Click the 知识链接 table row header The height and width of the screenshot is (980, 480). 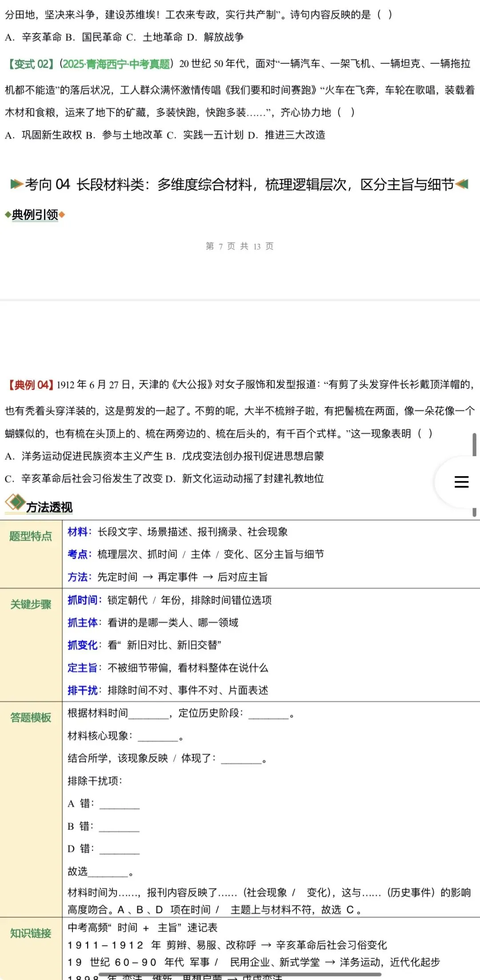click(31, 933)
